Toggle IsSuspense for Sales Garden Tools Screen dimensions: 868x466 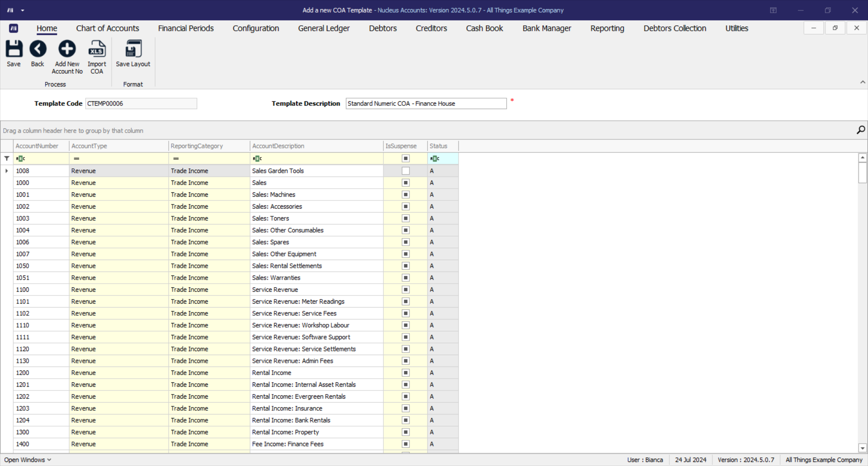coord(406,171)
